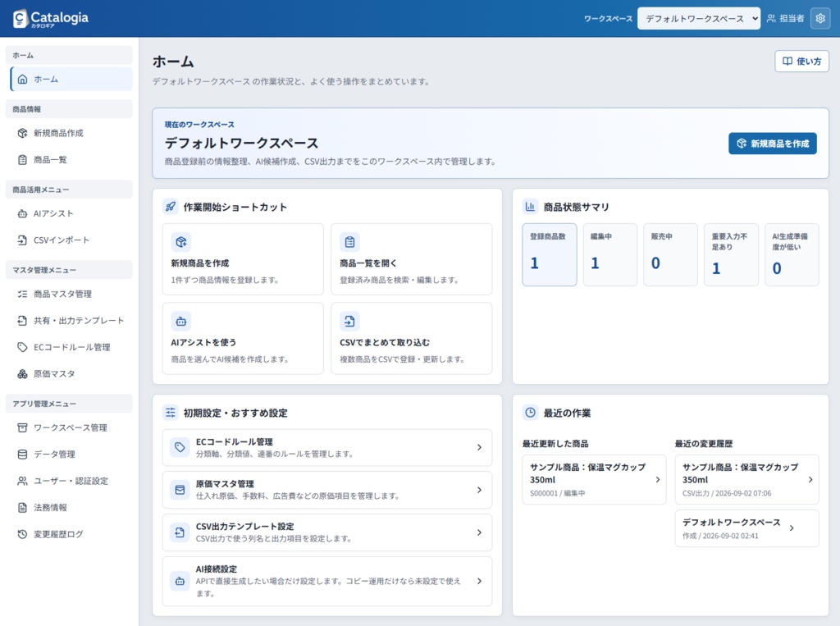The width and height of the screenshot is (840, 626).
Task: Click the box icon on 新規商品を作成 card
Action: 181,242
